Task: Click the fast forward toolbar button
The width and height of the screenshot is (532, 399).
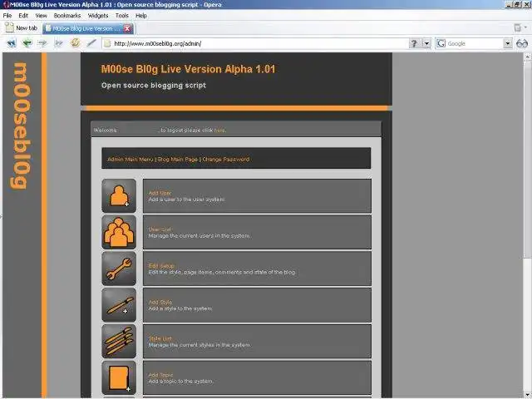Action: point(59,43)
